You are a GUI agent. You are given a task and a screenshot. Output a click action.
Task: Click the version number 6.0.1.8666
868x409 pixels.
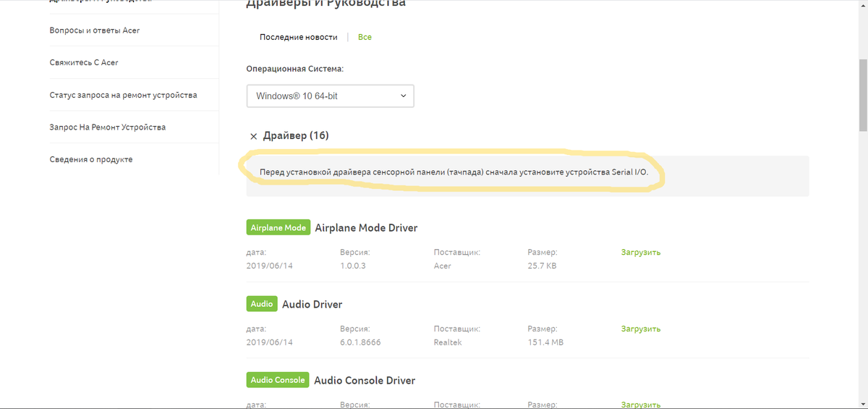pyautogui.click(x=360, y=342)
